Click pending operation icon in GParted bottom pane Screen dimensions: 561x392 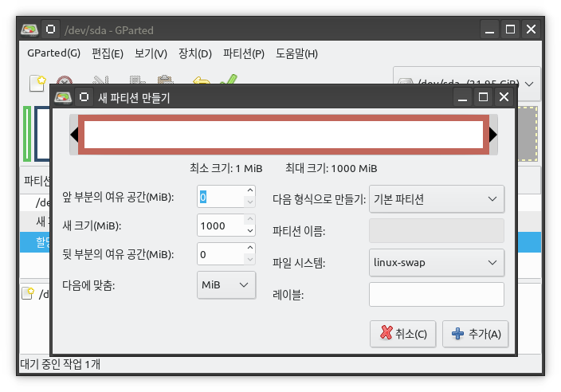coord(28,293)
